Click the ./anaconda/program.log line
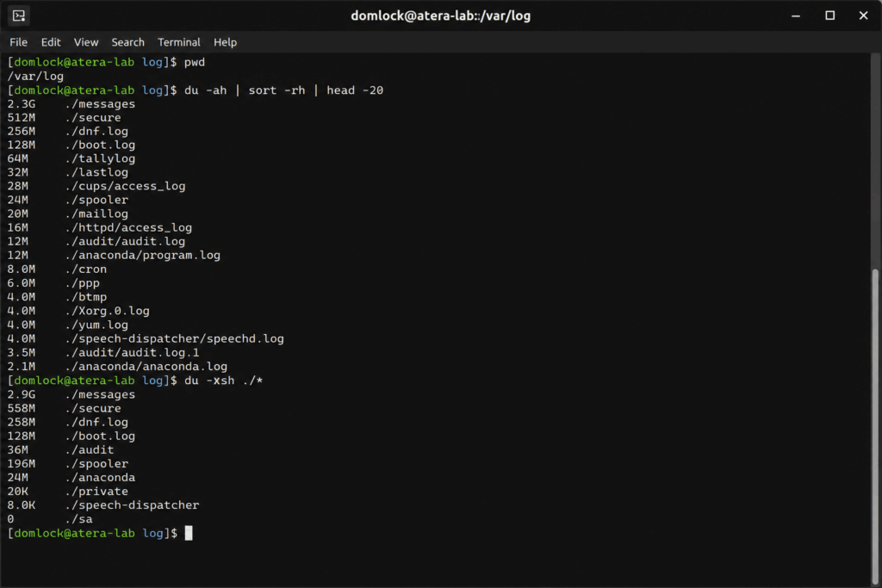The image size is (882, 588). click(114, 255)
